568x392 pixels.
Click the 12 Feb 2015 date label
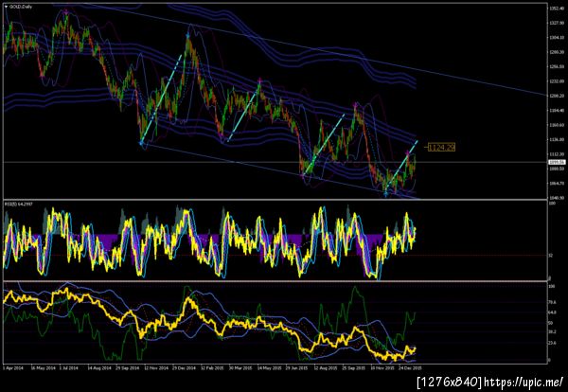213,367
